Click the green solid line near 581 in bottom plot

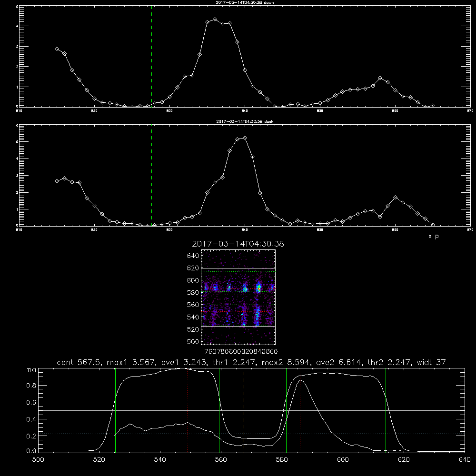(x=286, y=410)
